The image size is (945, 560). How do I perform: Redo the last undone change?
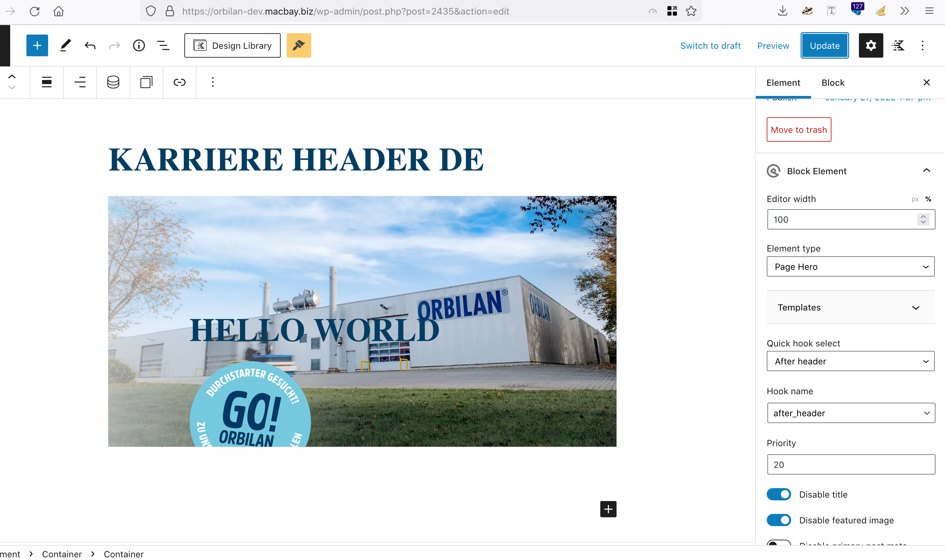pyautogui.click(x=114, y=46)
